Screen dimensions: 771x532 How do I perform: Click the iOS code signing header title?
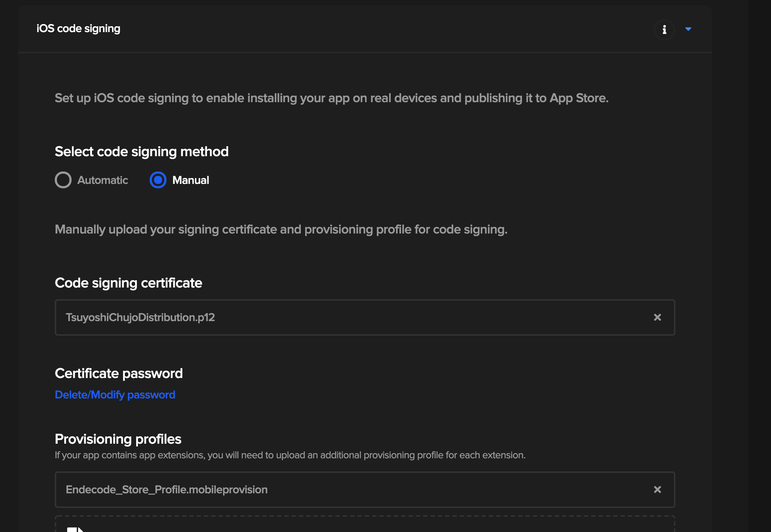pos(78,28)
